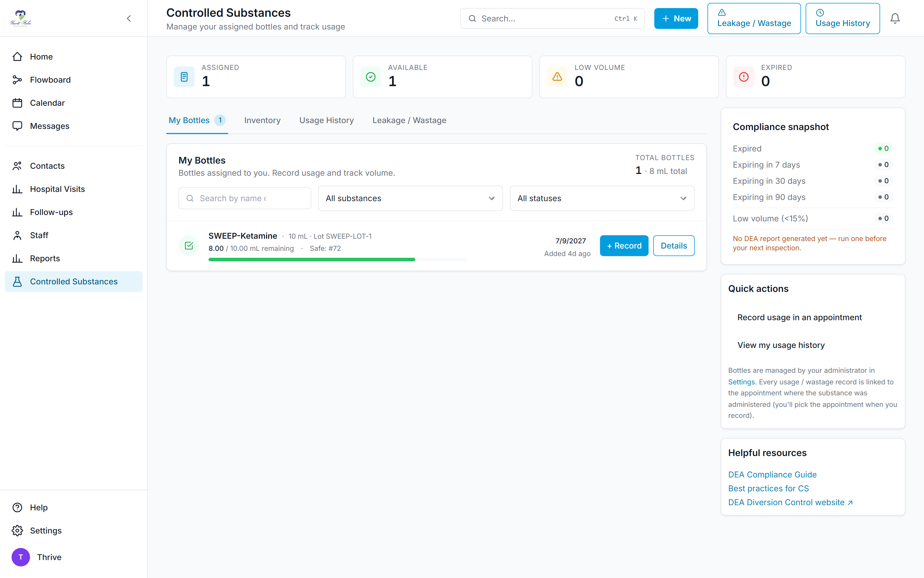Click header Leakage / Wastage button
This screenshot has height=578, width=924.
754,18
